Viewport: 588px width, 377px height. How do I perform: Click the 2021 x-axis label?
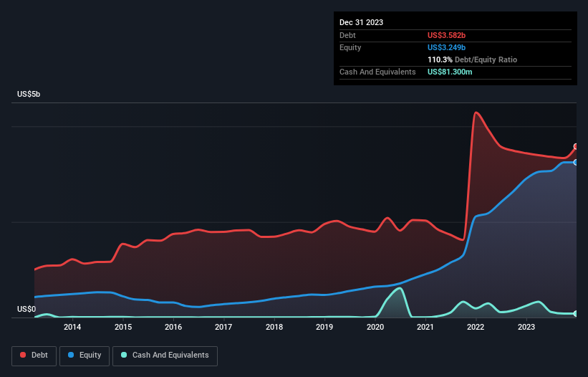tap(425, 327)
